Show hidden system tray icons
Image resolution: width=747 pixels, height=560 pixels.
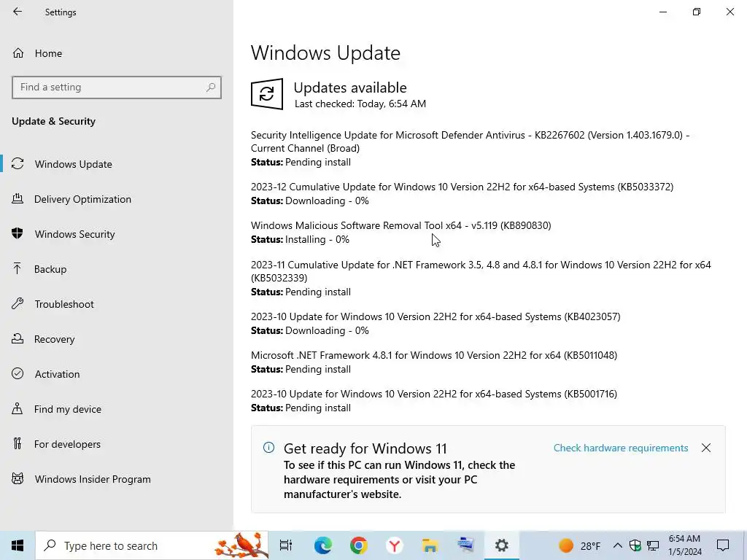click(617, 545)
